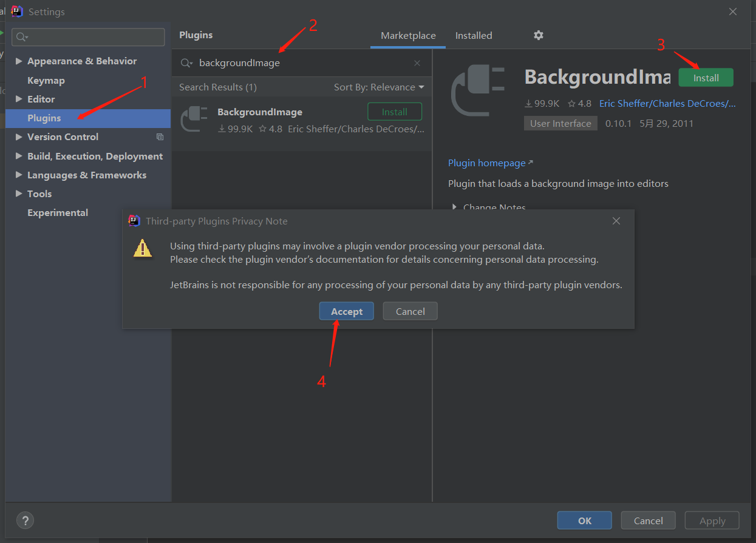Select Plugins in settings tree
The image size is (756, 543).
pos(89,118)
